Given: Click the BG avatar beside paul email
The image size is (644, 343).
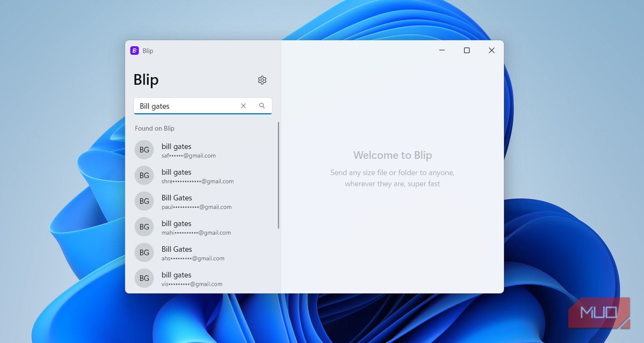Looking at the screenshot, I should pyautogui.click(x=144, y=201).
